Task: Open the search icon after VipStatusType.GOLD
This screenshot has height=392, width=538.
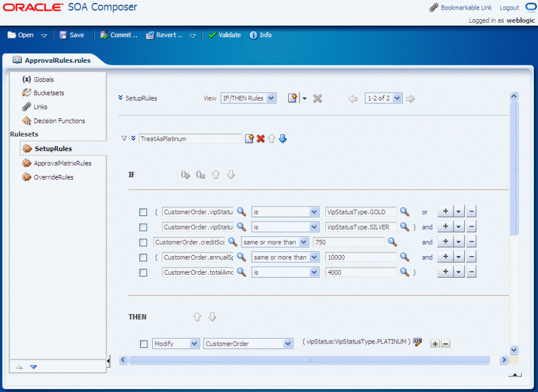Action: tap(404, 212)
